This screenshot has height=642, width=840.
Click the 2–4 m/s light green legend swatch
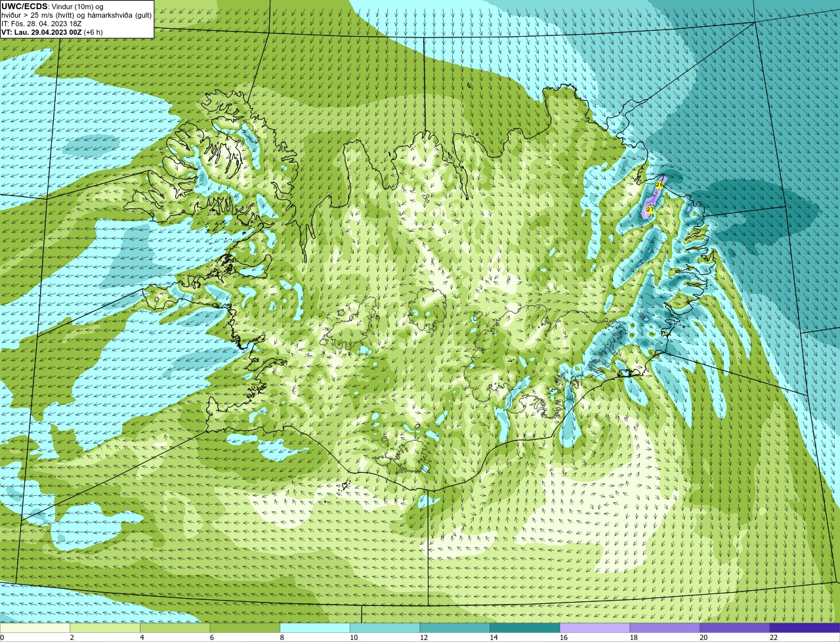[105, 628]
